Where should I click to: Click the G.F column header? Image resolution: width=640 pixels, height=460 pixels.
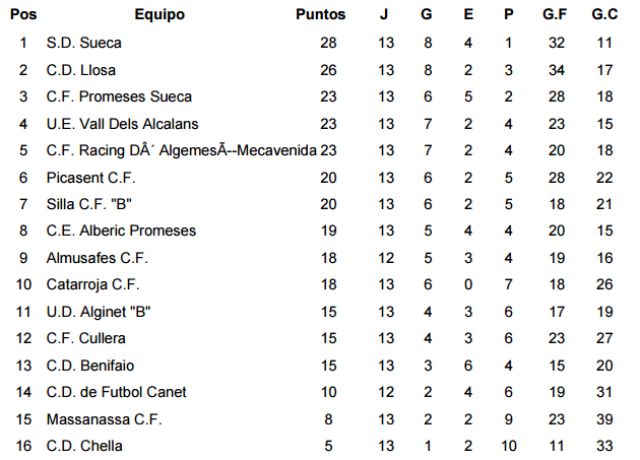pyautogui.click(x=555, y=15)
